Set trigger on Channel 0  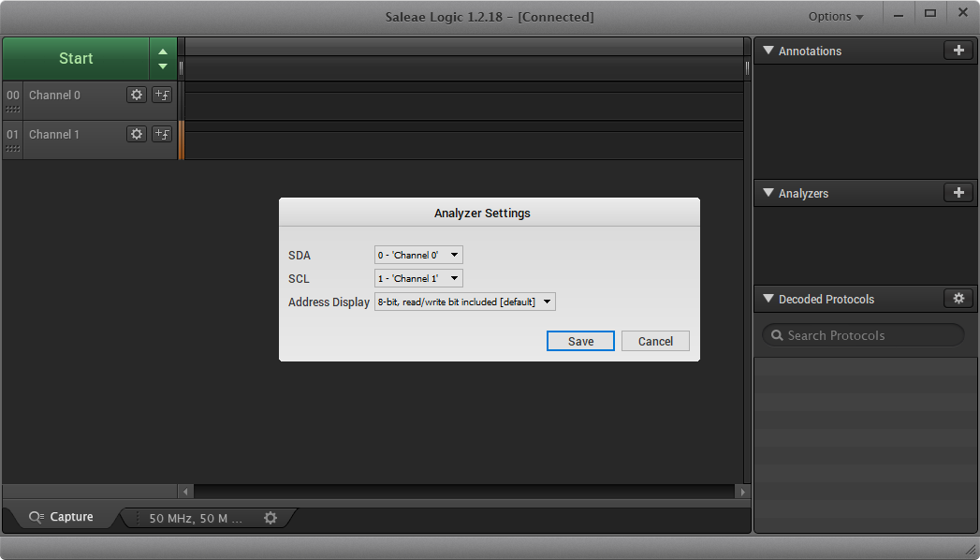pyautogui.click(x=162, y=95)
